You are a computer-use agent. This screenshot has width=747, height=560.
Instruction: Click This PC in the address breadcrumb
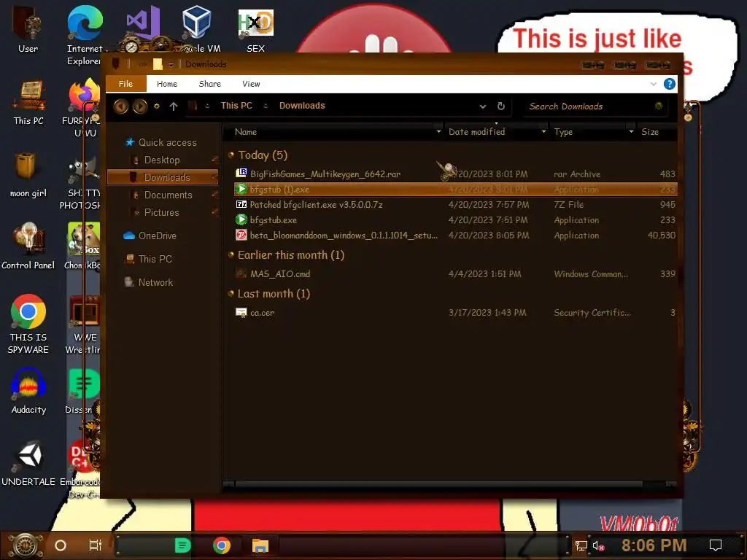pos(236,106)
